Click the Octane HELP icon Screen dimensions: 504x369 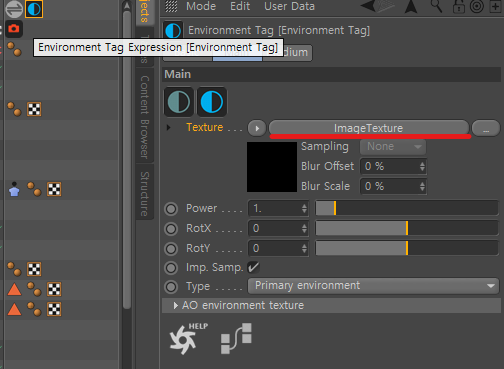pyautogui.click(x=188, y=338)
